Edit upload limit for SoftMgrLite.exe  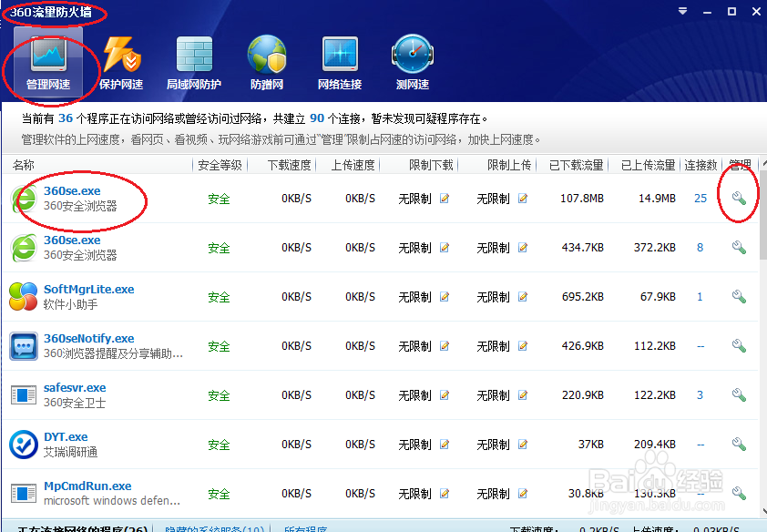(523, 296)
